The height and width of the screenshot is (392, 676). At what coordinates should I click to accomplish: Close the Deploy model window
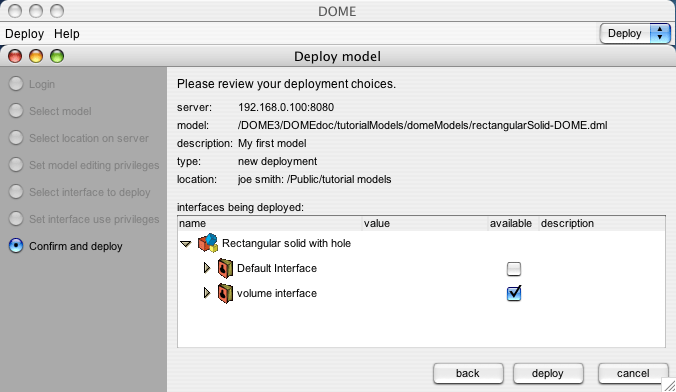[x=15, y=56]
